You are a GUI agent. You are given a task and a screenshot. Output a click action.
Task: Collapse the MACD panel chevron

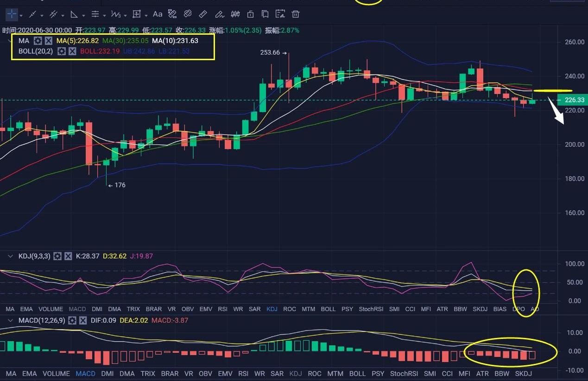pyautogui.click(x=11, y=320)
